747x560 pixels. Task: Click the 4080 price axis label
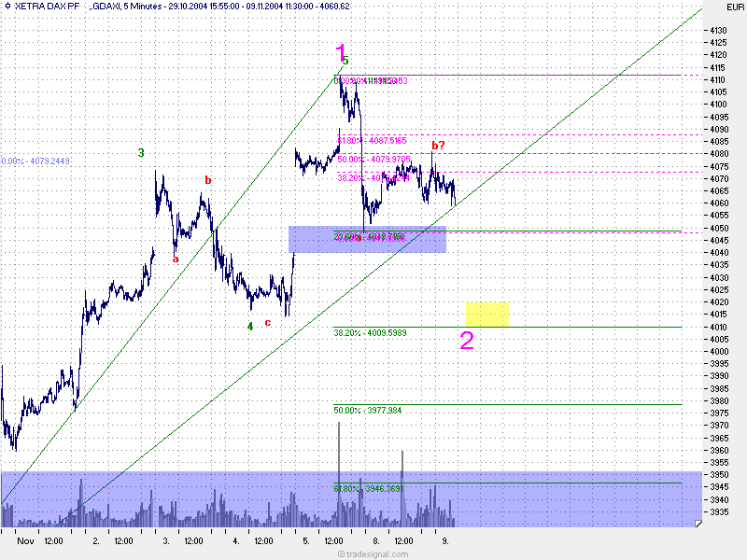coord(718,153)
